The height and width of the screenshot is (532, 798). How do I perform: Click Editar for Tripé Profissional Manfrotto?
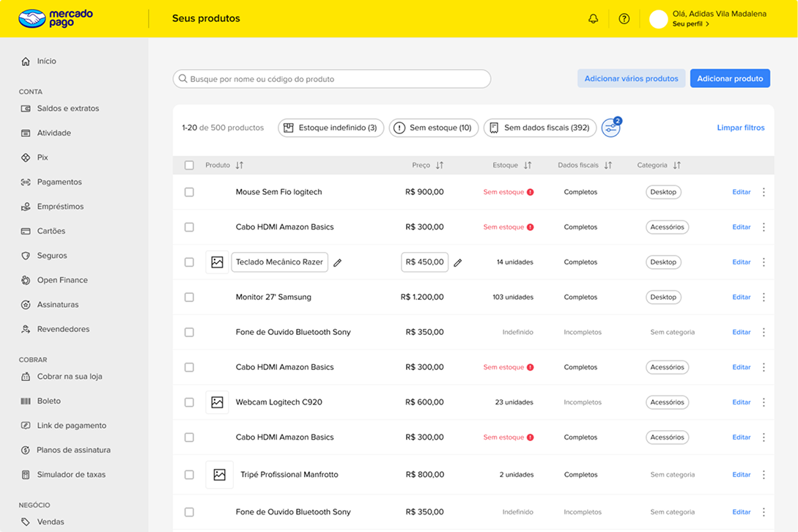pos(741,474)
